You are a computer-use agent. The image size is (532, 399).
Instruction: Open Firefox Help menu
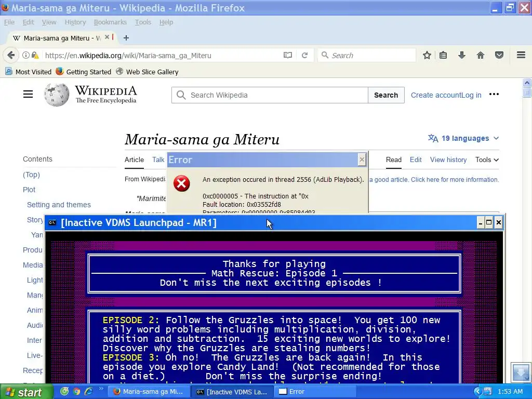coord(166,22)
